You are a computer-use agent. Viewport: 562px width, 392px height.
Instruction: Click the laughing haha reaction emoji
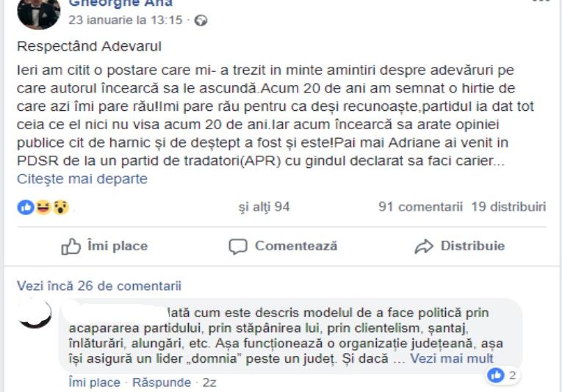[43, 207]
